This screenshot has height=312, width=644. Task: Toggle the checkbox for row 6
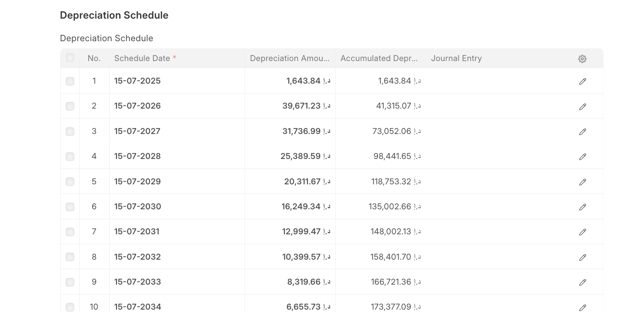tap(70, 207)
